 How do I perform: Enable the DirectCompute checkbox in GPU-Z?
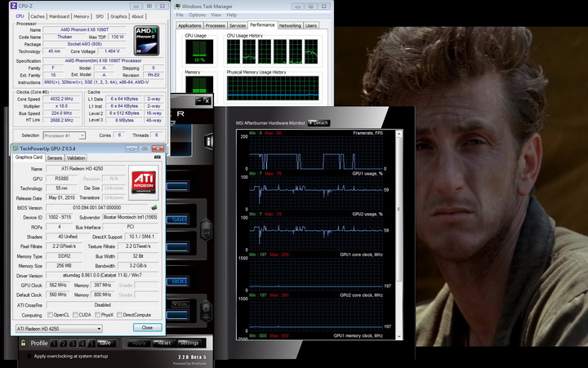point(119,315)
